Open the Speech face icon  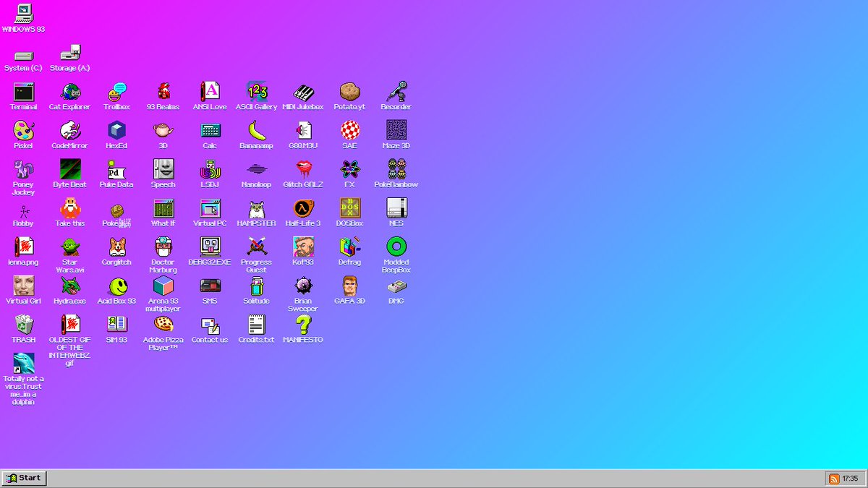(x=163, y=169)
